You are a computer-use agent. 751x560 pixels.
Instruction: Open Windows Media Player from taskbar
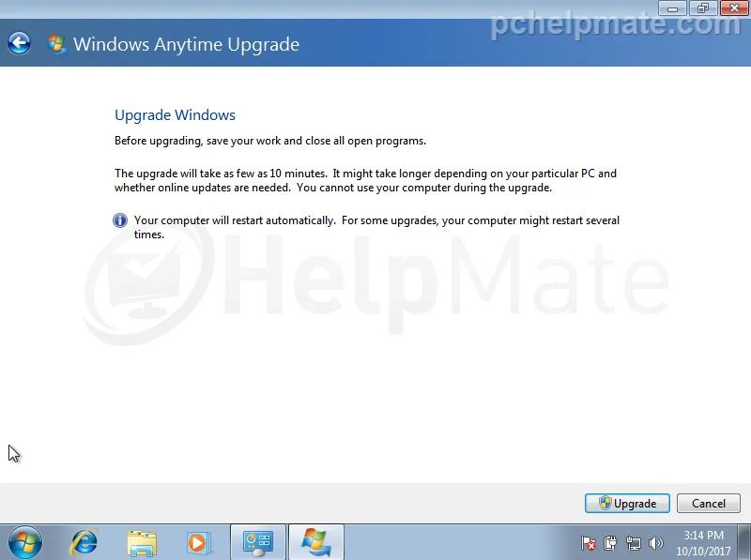click(x=198, y=543)
